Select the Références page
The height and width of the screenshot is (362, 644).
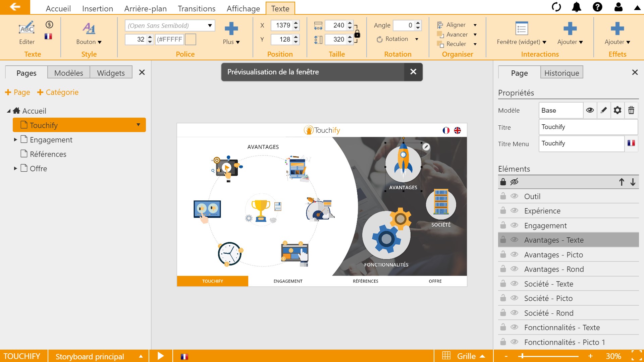(48, 154)
